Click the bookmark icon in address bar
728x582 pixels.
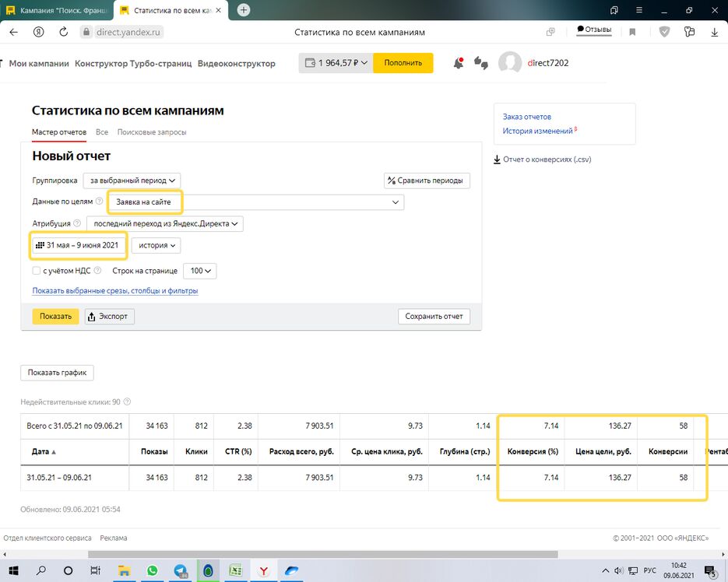click(632, 33)
